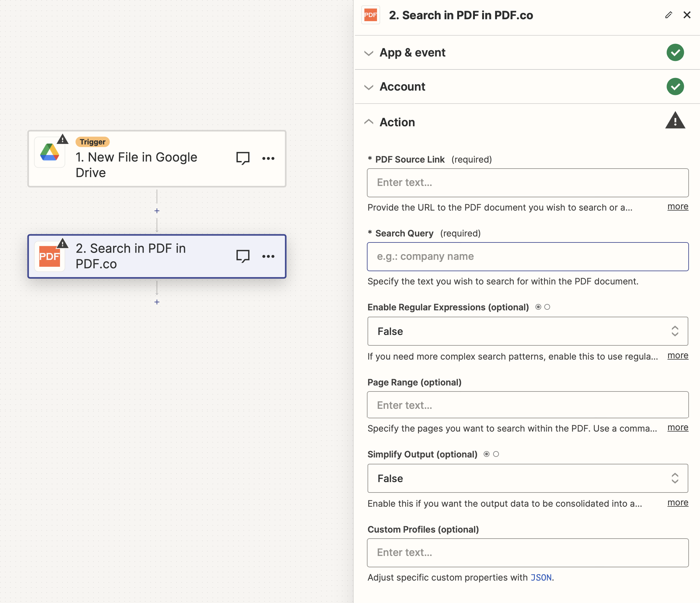
Task: Expand the App & event section
Action: click(x=368, y=53)
